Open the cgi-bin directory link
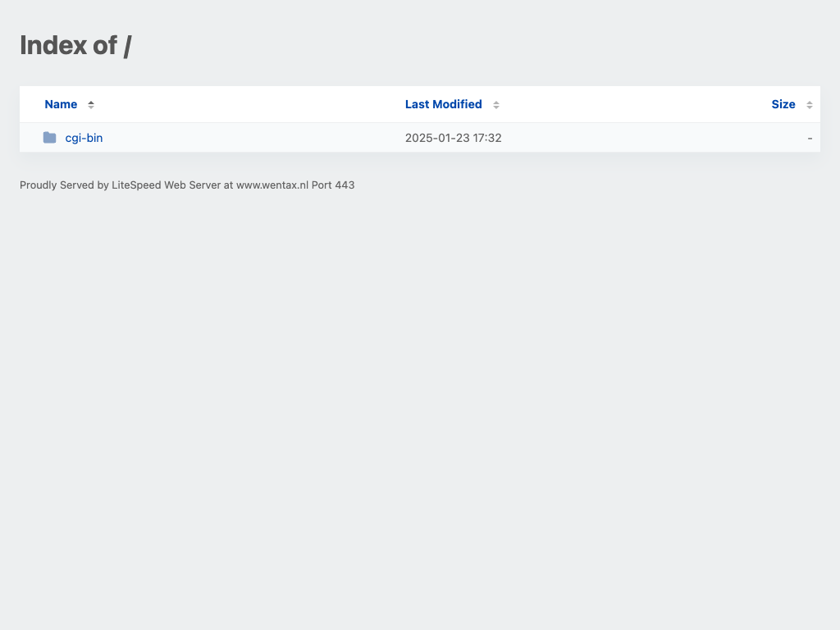Image resolution: width=840 pixels, height=630 pixels. [x=84, y=138]
